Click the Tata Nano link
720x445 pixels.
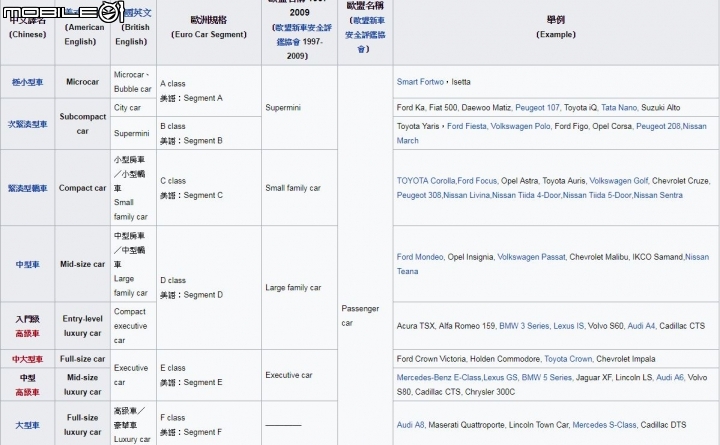tap(619, 107)
